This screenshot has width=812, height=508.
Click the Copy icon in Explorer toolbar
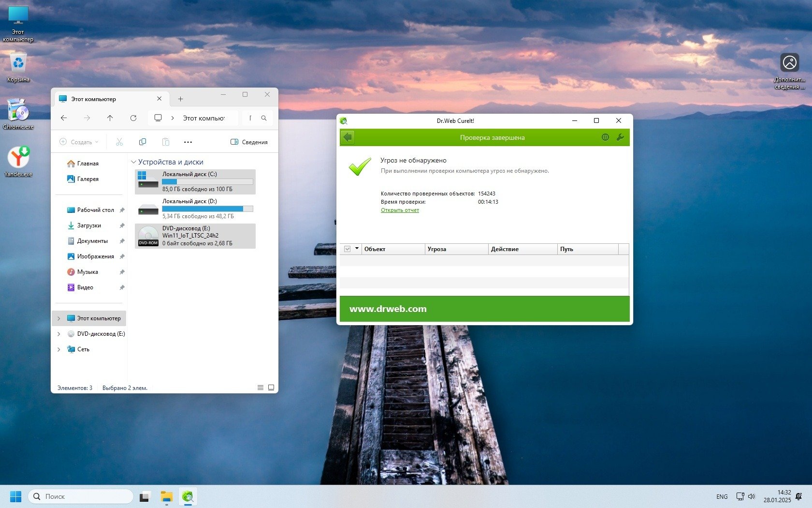pyautogui.click(x=143, y=142)
